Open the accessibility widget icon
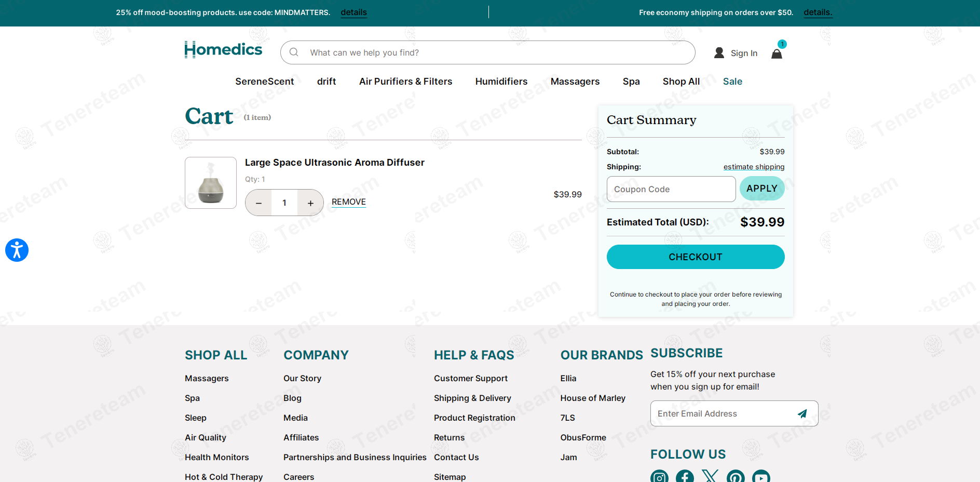Image resolution: width=980 pixels, height=482 pixels. pos(17,250)
